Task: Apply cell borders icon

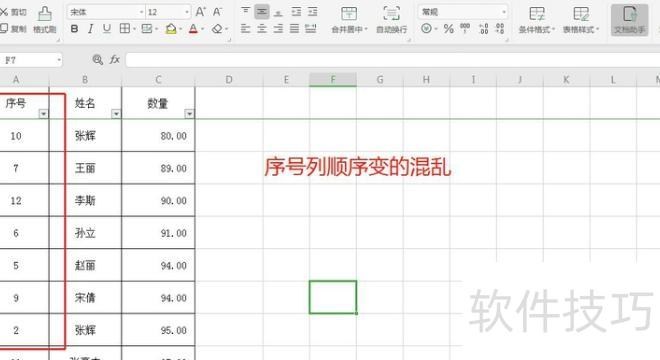Action: 125,29
